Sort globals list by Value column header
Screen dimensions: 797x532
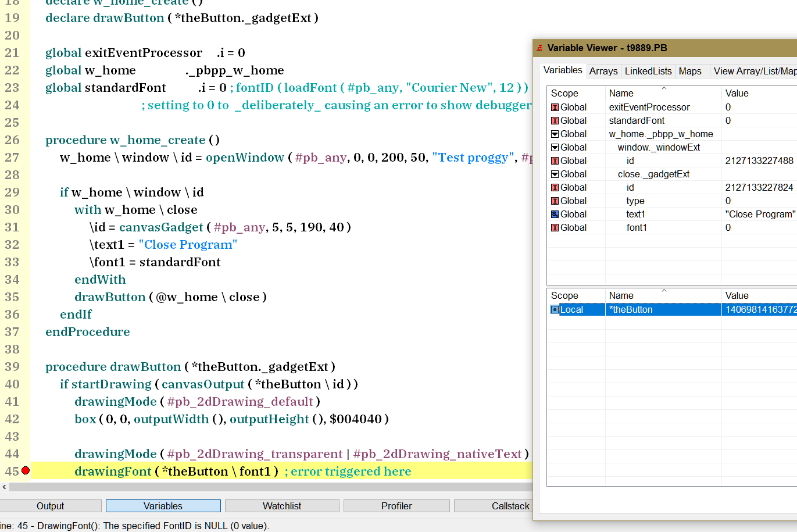click(759, 93)
